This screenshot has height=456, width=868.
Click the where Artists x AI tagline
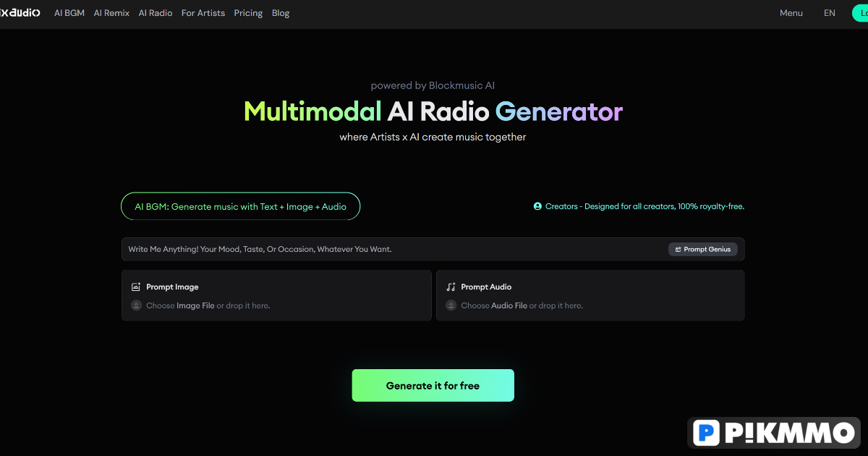433,137
